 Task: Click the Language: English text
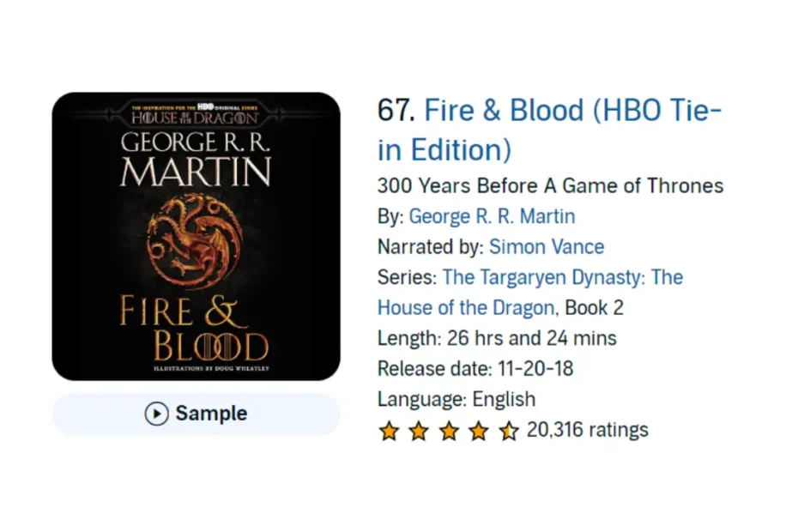[x=456, y=399]
